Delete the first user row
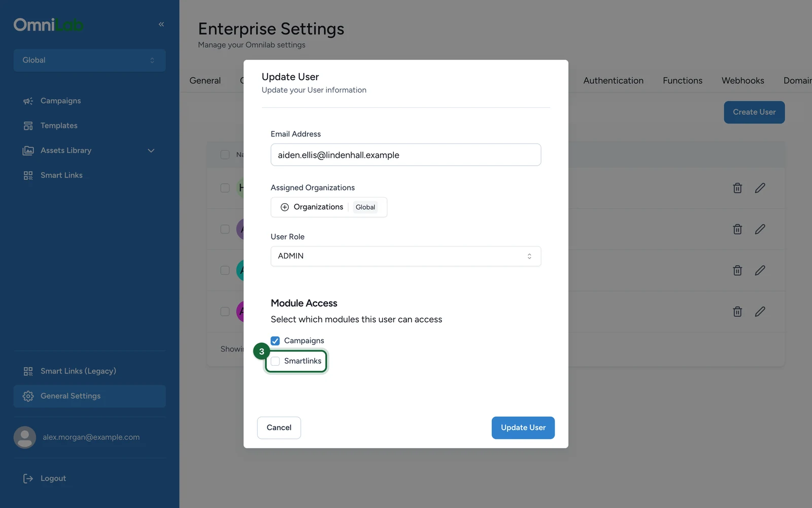This screenshot has width=812, height=508. [x=737, y=188]
